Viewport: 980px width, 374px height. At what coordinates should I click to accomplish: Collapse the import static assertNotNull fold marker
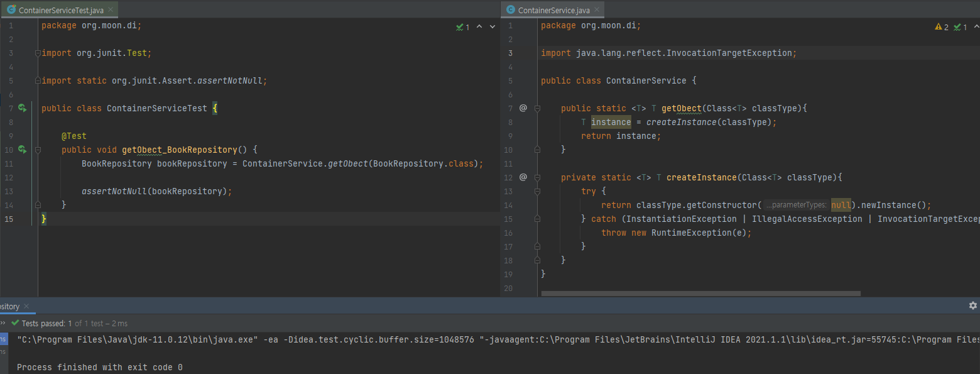38,80
